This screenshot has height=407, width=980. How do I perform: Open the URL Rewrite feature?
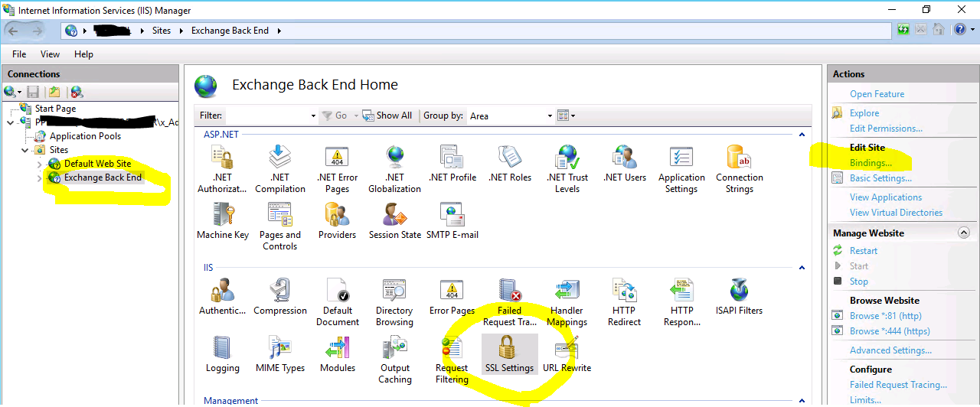tap(567, 354)
